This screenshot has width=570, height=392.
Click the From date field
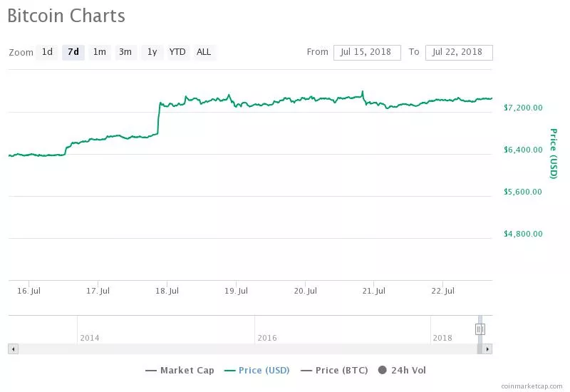pyautogui.click(x=367, y=52)
